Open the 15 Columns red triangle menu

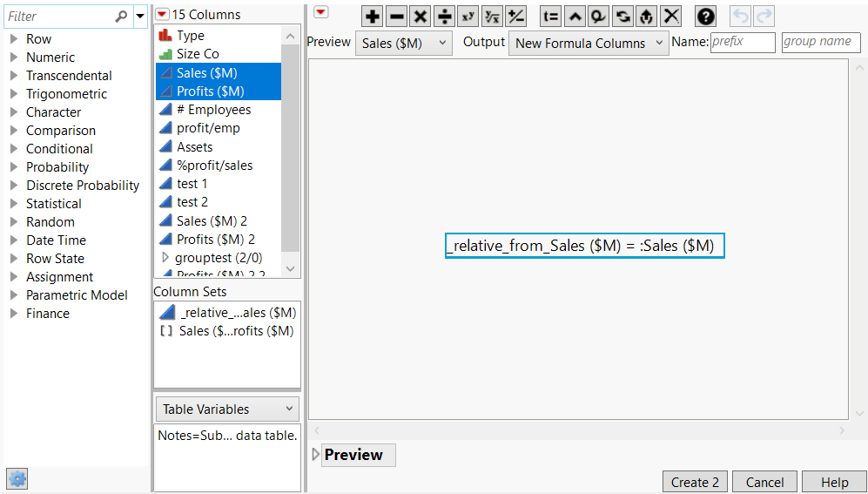pyautogui.click(x=162, y=15)
